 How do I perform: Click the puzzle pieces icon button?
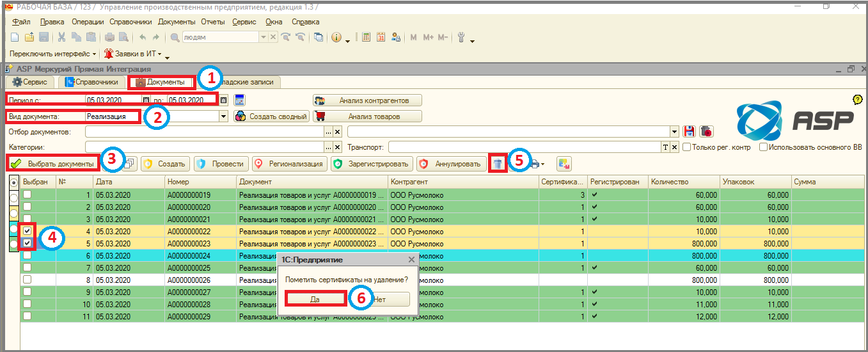click(564, 164)
